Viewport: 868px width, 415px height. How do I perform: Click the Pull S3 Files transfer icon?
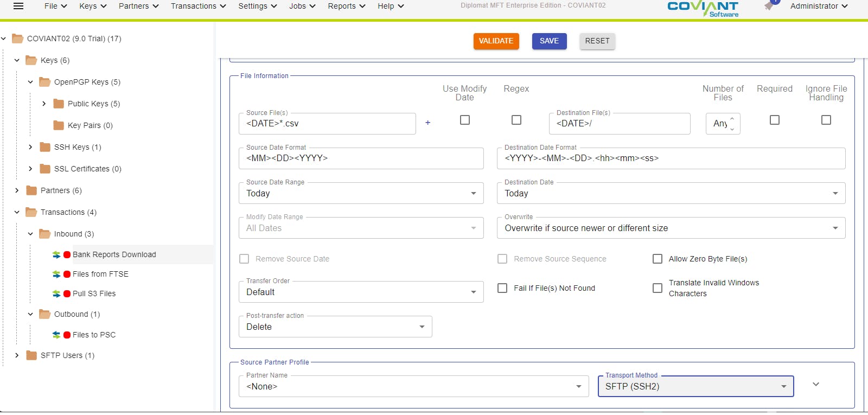[56, 293]
